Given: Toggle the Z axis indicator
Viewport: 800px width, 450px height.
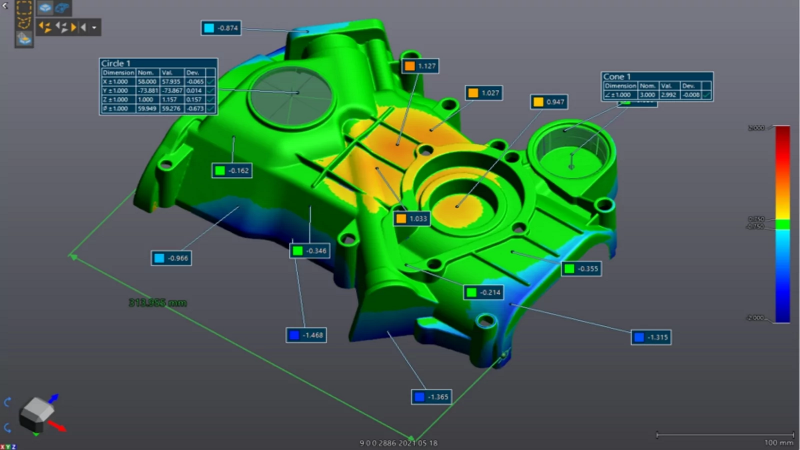Looking at the screenshot, I should point(13,445).
